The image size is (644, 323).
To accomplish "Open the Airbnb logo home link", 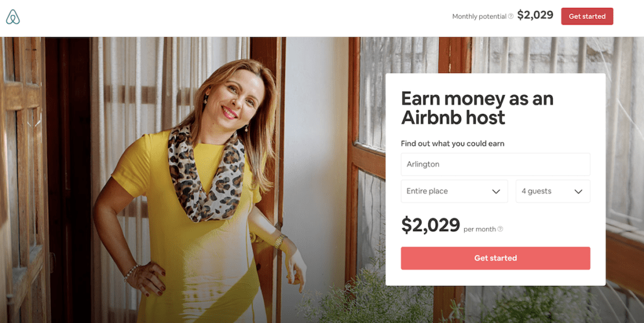I will tap(13, 17).
